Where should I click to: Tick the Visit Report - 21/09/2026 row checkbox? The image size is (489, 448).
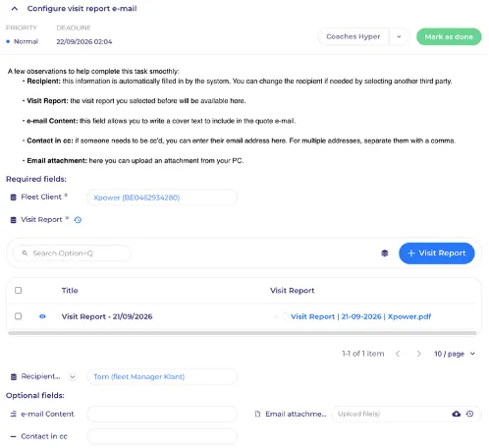pos(19,316)
